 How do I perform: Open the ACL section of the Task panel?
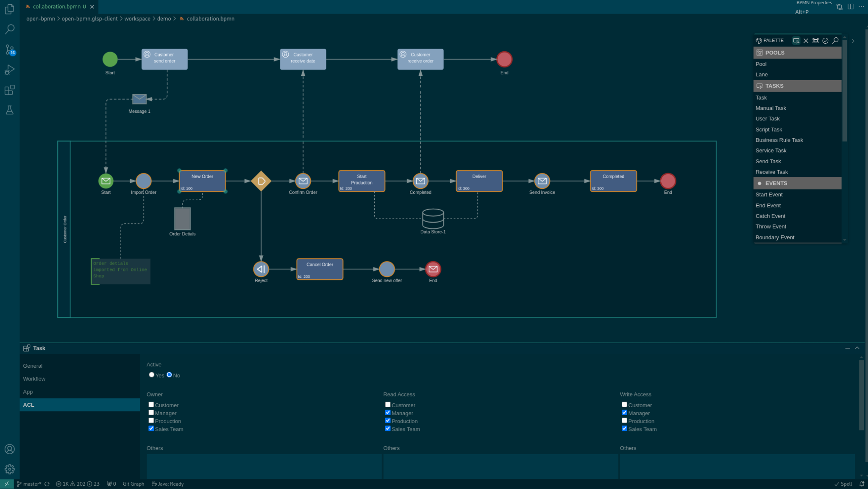(28, 405)
